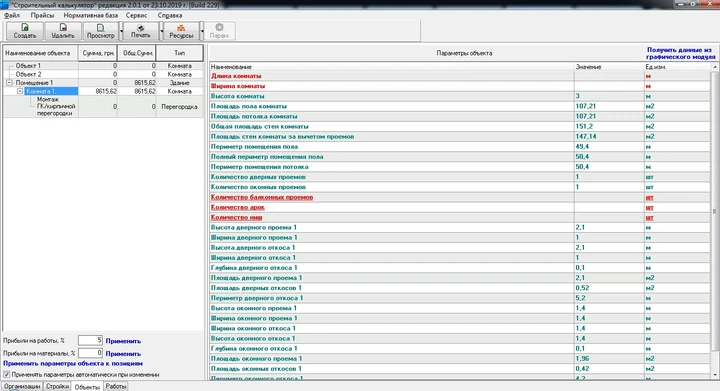Click scrollbar down arrow in parameters table
The image size is (720, 391).
[x=715, y=376]
